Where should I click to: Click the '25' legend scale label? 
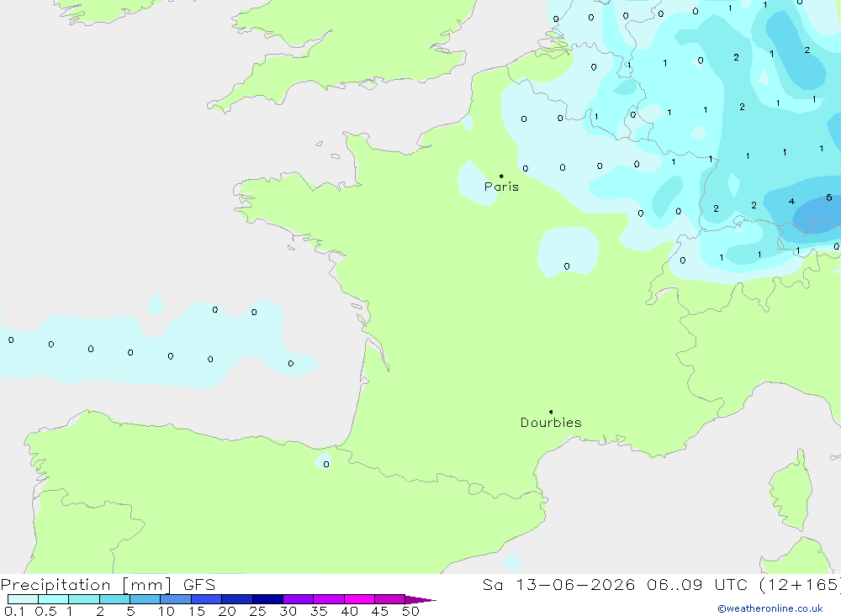257,611
